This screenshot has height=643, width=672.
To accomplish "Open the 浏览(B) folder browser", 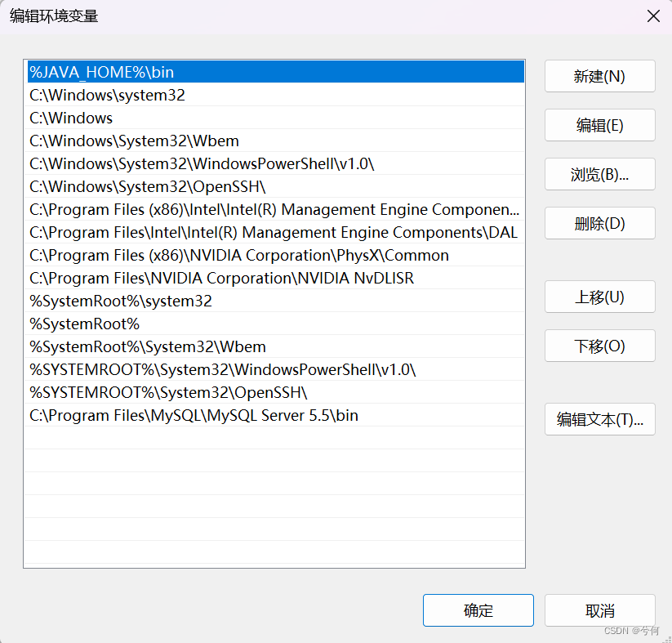I will tap(599, 174).
